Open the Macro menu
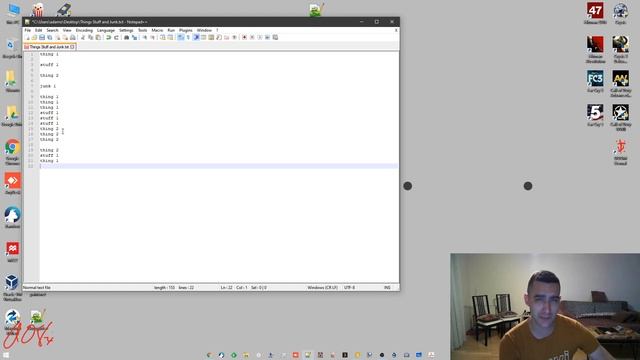Screen dimensions: 640x360 coord(157,30)
